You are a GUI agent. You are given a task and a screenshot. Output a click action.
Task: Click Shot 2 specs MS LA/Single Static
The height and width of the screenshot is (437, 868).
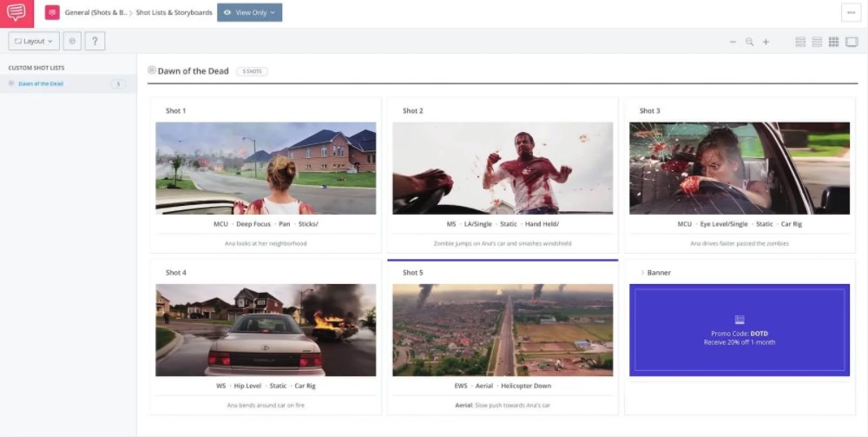[x=503, y=224]
